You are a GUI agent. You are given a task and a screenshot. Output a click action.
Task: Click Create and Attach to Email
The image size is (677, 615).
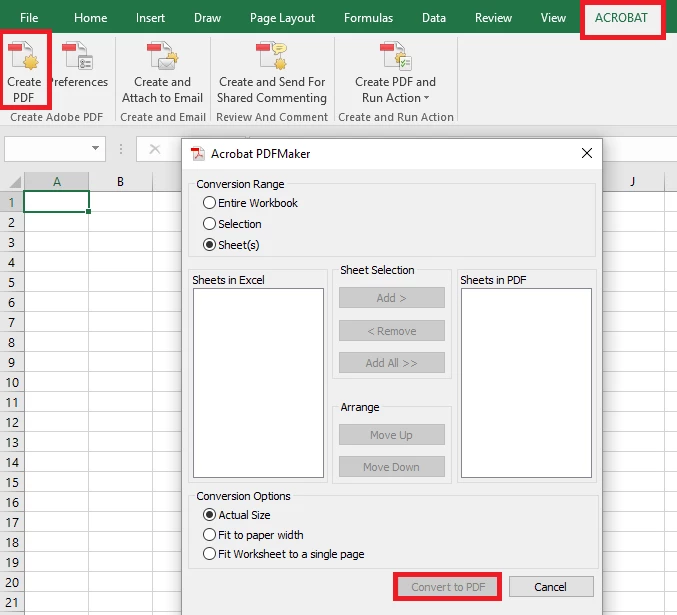(162, 72)
